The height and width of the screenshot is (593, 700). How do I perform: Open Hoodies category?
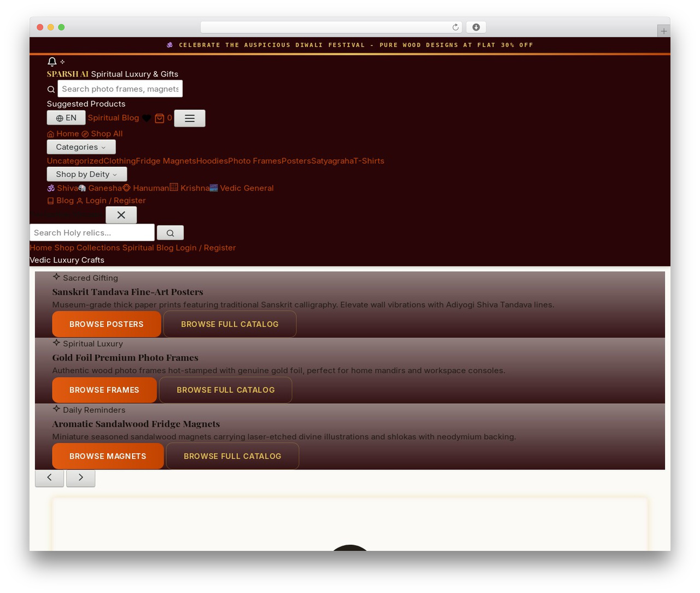(x=212, y=161)
